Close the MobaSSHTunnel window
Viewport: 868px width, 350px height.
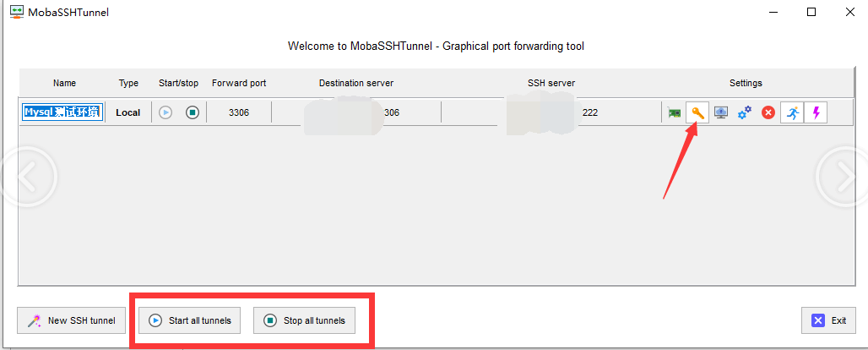click(849, 12)
